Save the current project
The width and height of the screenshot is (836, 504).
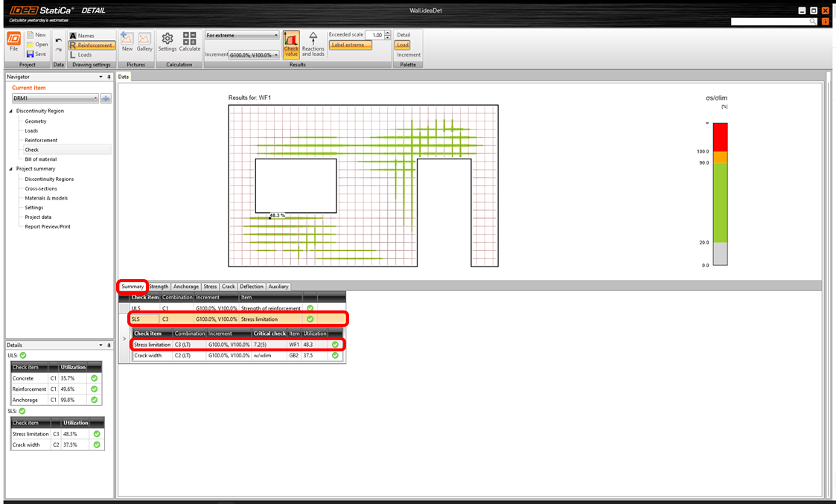pos(36,54)
